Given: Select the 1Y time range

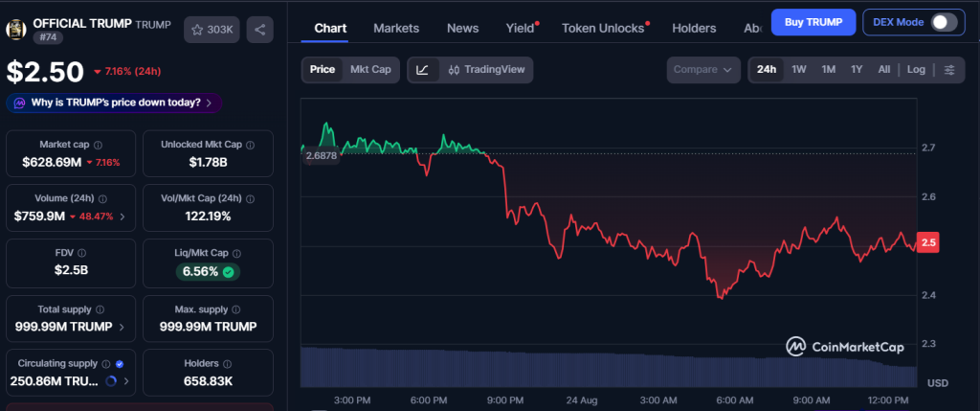Looking at the screenshot, I should pos(857,69).
